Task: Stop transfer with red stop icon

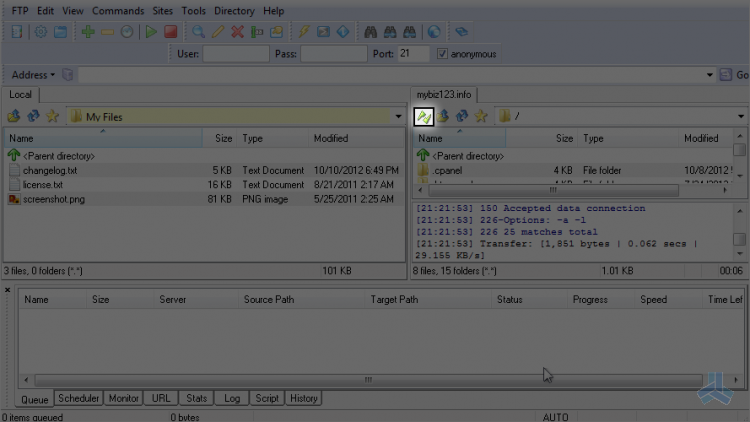Action: click(x=171, y=32)
